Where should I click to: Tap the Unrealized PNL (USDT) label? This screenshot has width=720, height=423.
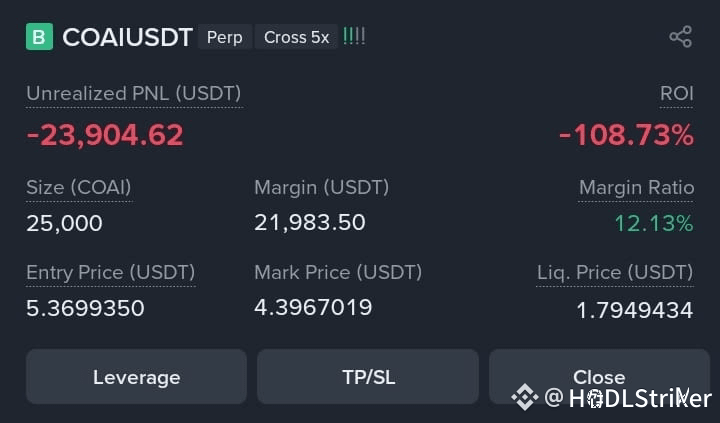tap(134, 94)
